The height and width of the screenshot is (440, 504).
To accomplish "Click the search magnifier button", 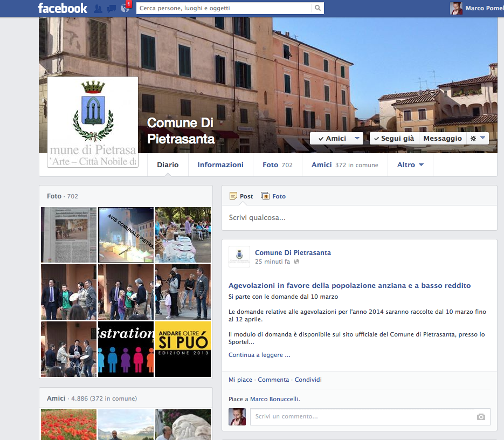I will 317,8.
